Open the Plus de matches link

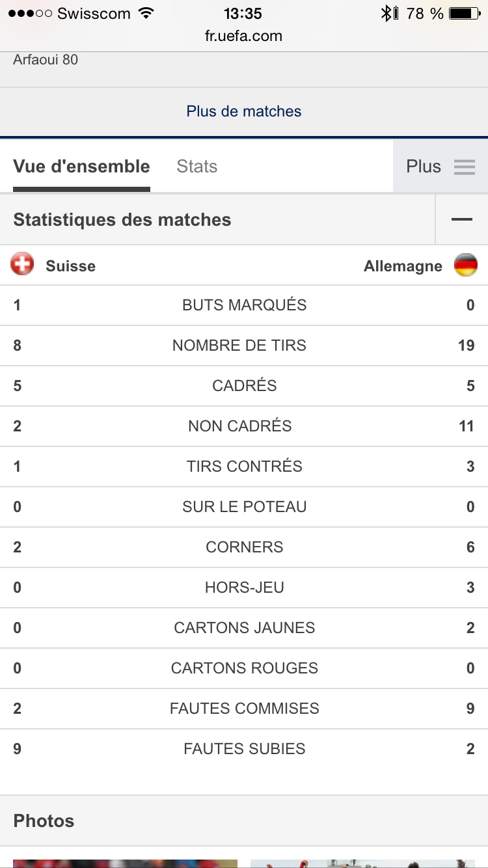[244, 111]
